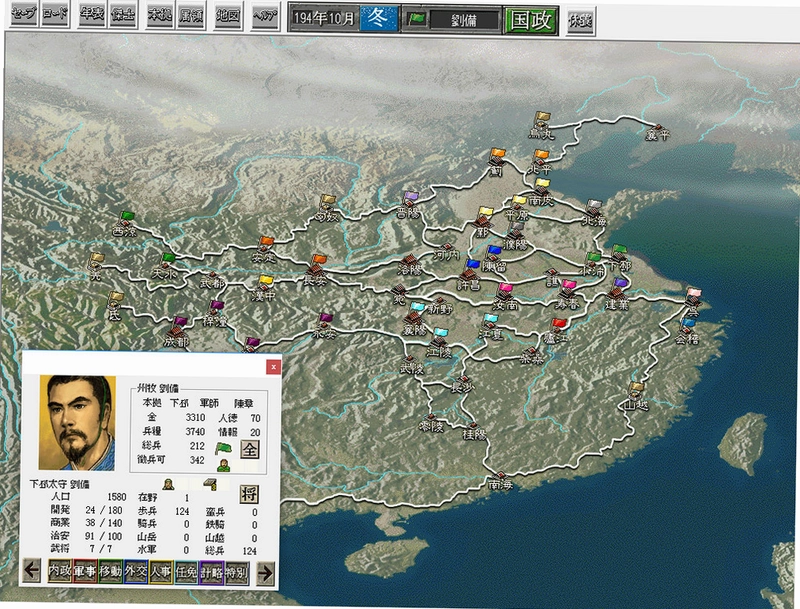Select the 襄平 city on the map

(657, 132)
